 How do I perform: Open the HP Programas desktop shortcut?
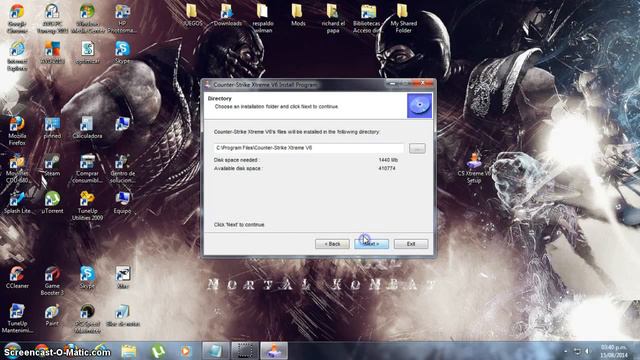(122, 19)
